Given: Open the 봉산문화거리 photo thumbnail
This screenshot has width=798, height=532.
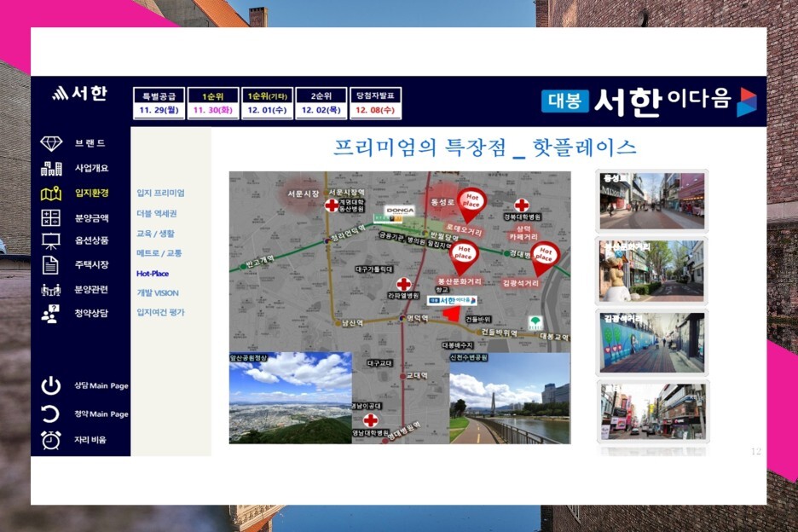Looking at the screenshot, I should coord(652,271).
